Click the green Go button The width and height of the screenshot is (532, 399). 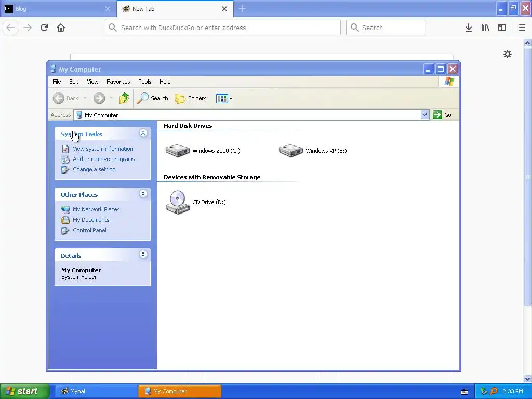pos(442,115)
